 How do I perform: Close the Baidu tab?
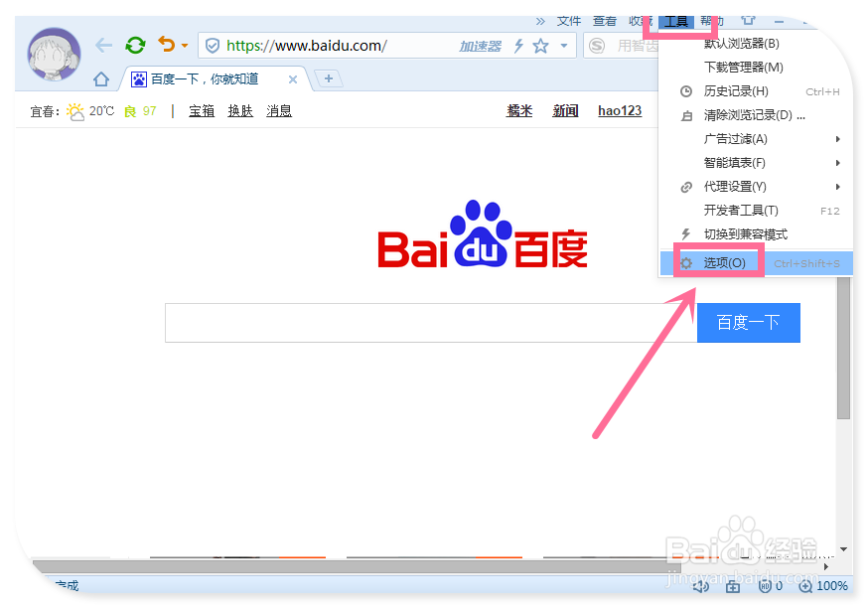click(293, 79)
